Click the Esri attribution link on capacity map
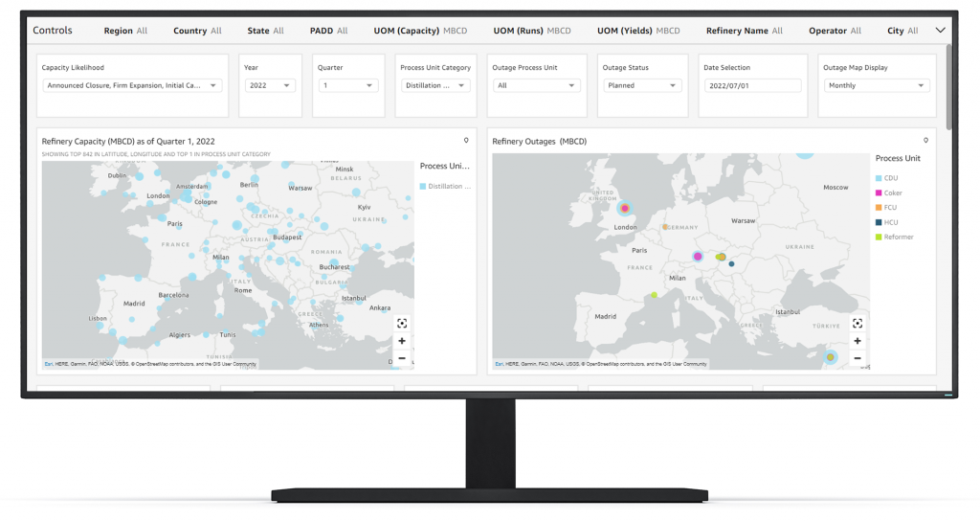980x521 pixels. pyautogui.click(x=48, y=365)
